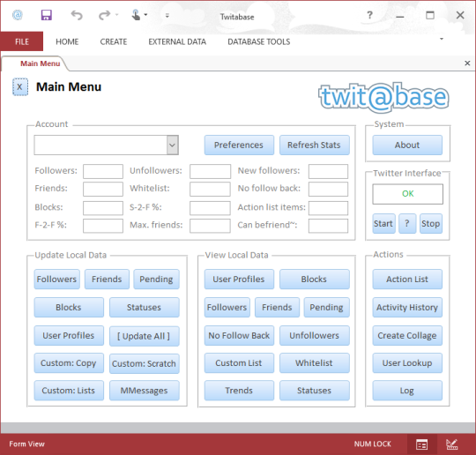Click the X close-form button beside Main Menu

pos(20,87)
